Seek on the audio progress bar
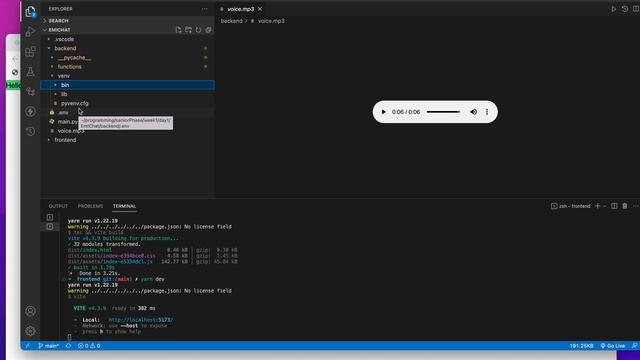Viewport: 640px width, 360px height. (443, 112)
